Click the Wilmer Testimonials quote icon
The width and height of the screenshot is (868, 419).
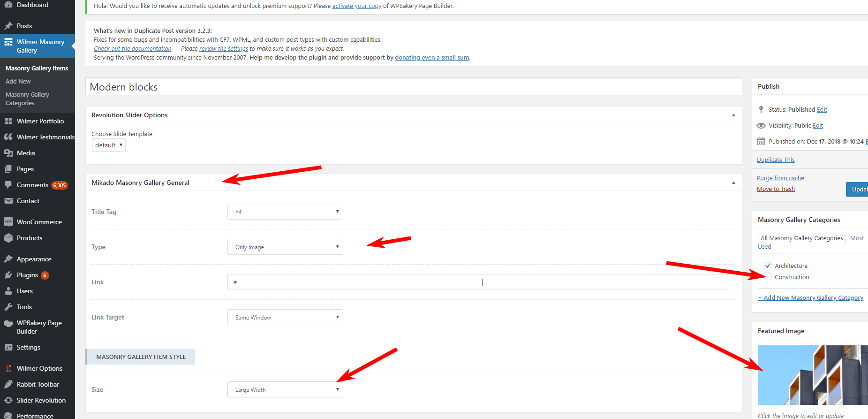(x=8, y=137)
